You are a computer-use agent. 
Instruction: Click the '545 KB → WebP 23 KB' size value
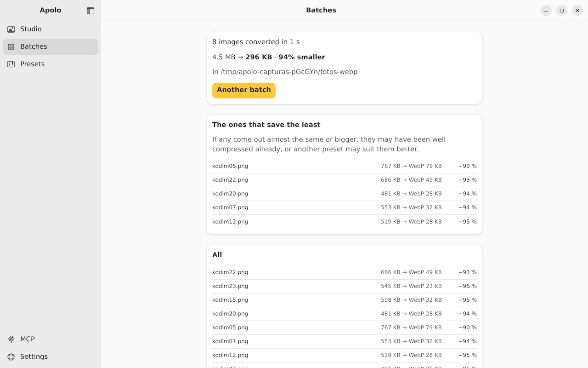[411, 286]
